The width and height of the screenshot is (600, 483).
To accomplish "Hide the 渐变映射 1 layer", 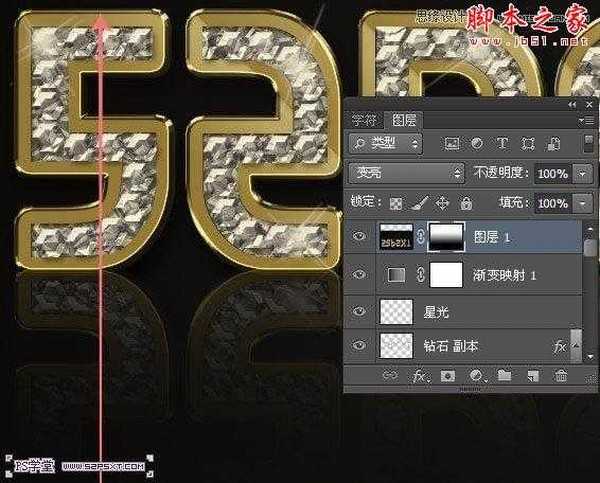I will click(x=359, y=274).
